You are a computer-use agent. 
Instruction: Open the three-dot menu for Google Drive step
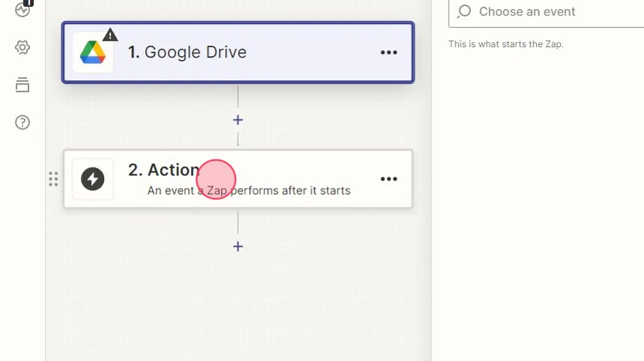coord(389,52)
